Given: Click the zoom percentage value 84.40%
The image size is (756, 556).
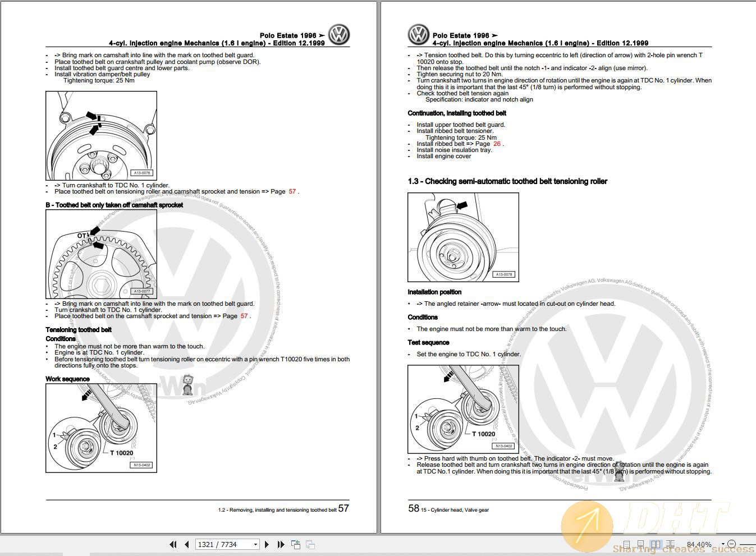Looking at the screenshot, I should click(699, 544).
